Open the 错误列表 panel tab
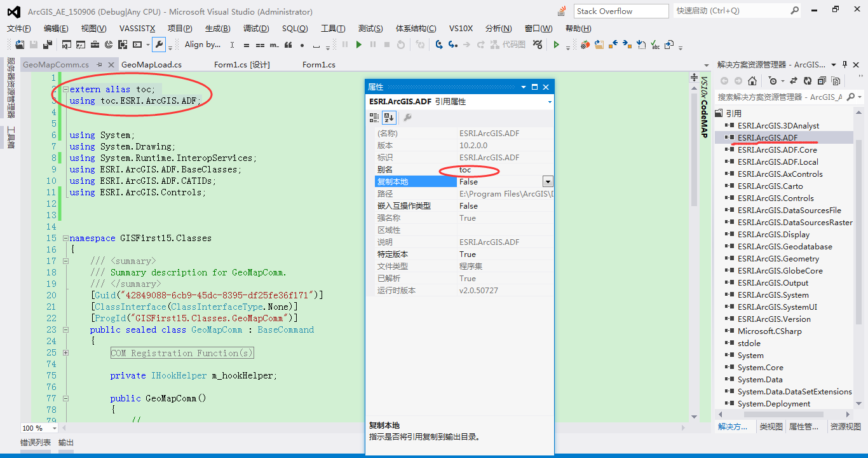Screen dimensions: 868x458 point(36,443)
